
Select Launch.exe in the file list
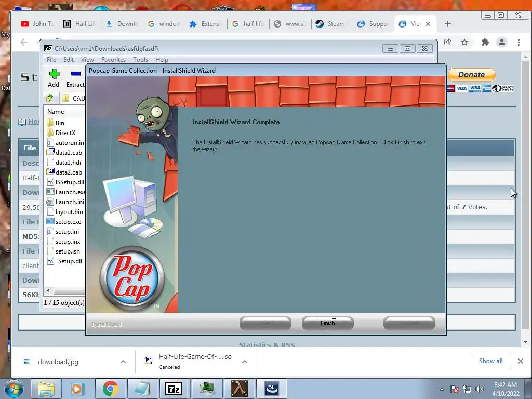pyautogui.click(x=65, y=192)
